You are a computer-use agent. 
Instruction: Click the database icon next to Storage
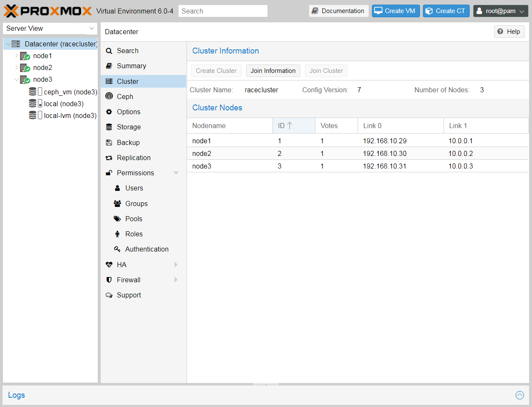(x=109, y=127)
